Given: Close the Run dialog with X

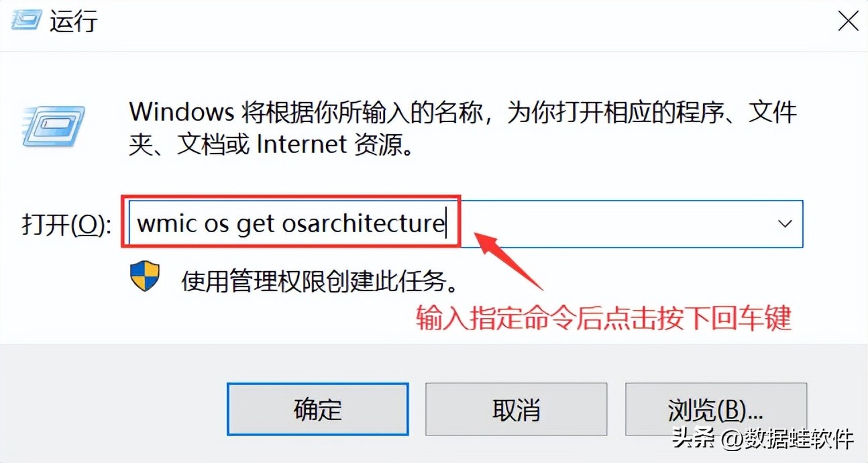Looking at the screenshot, I should click(x=848, y=21).
